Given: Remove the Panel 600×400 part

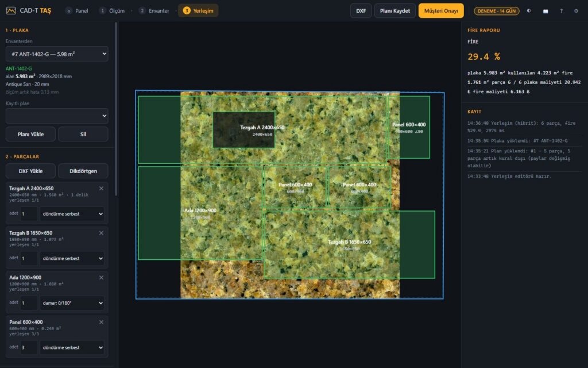Looking at the screenshot, I should coord(101,322).
